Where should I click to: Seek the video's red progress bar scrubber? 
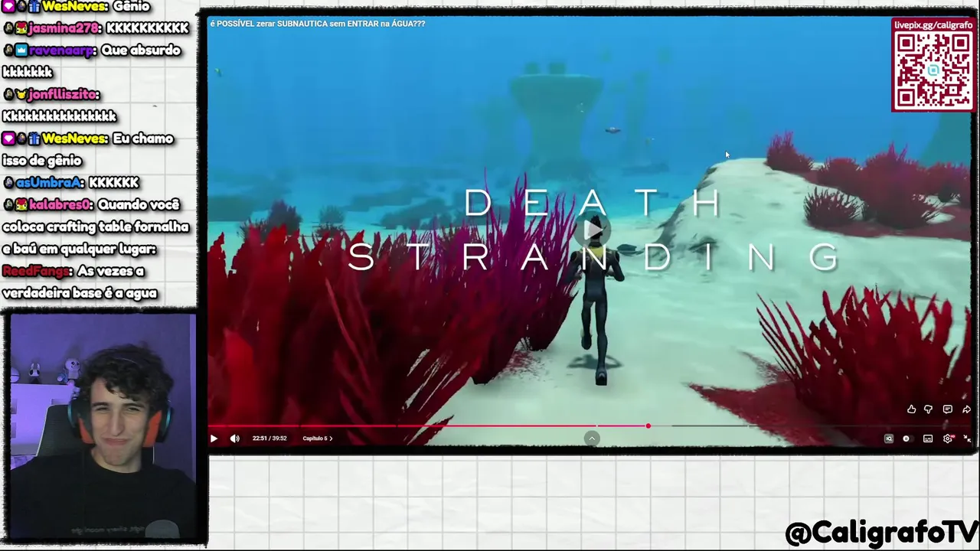pos(648,425)
